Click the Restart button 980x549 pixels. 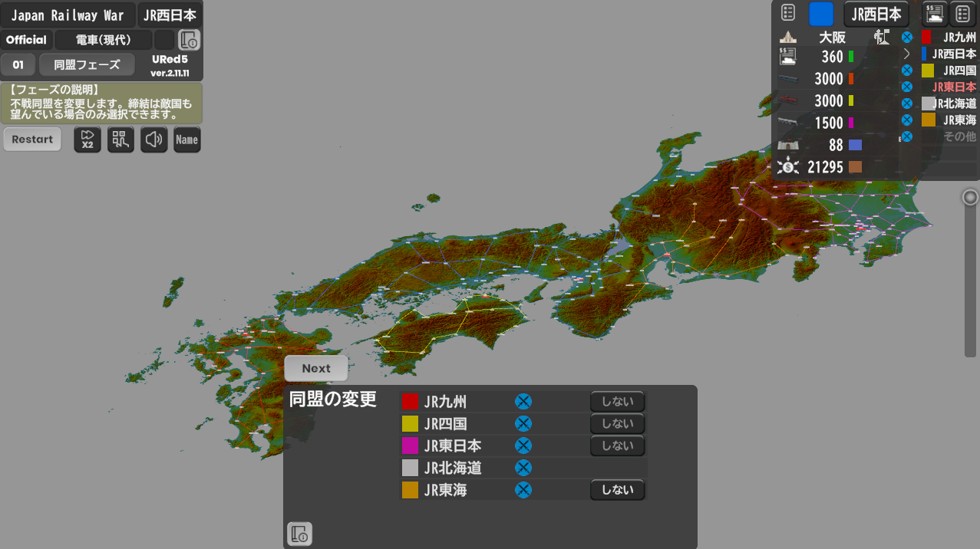click(32, 140)
